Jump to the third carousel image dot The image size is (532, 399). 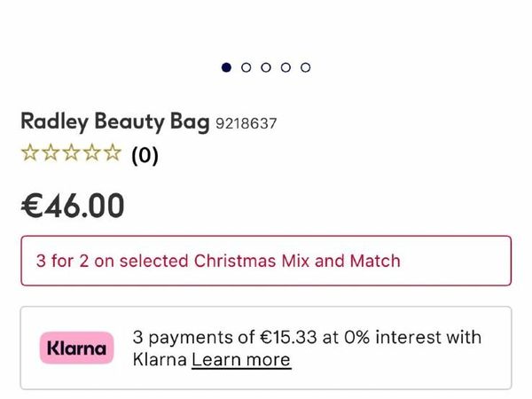266,67
